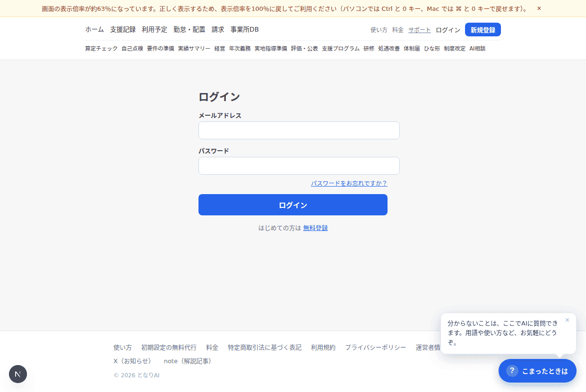The height and width of the screenshot is (392, 586).
Task: Open 評価・公表 in the sub navigation
Action: (x=305, y=49)
